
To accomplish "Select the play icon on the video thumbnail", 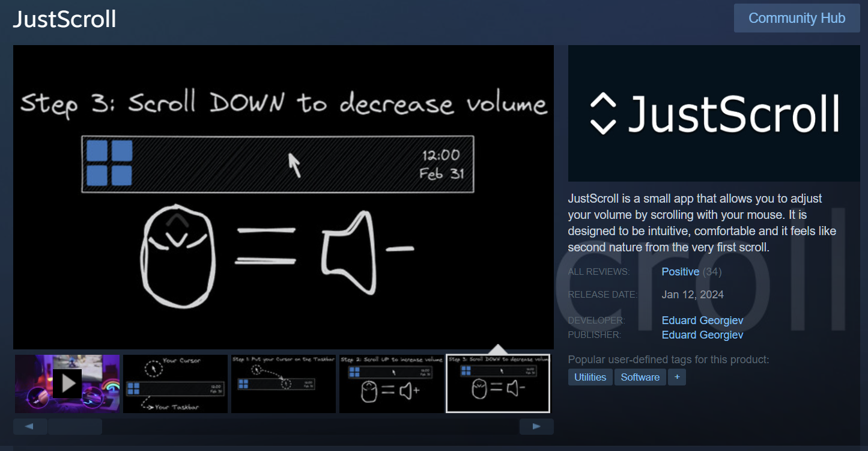I will [x=68, y=383].
